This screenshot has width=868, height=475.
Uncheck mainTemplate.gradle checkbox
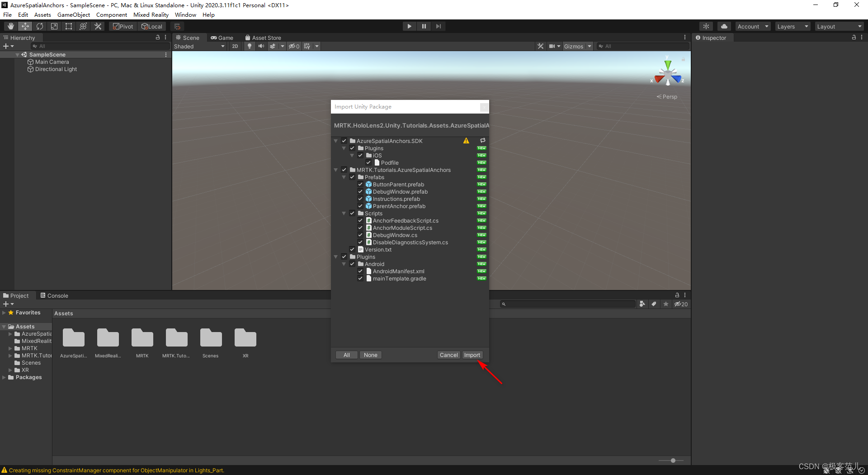click(x=360, y=278)
